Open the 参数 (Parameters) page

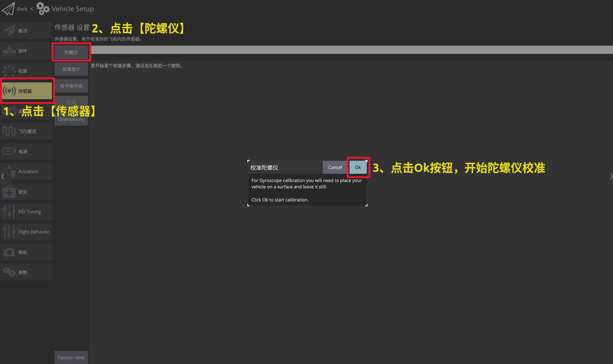(26, 272)
